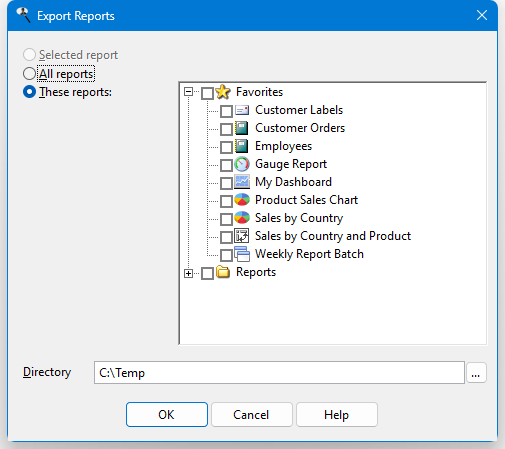Click into the Directory path field
505x449 pixels.
click(279, 373)
